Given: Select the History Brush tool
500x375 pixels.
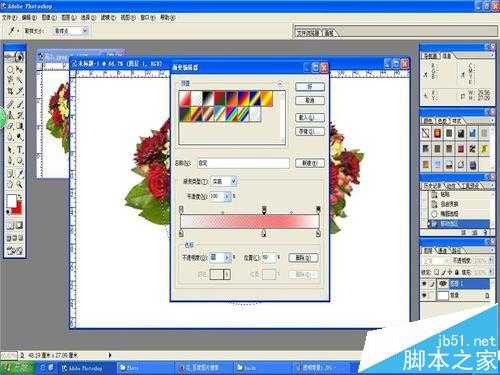Looking at the screenshot, I should 20,115.
